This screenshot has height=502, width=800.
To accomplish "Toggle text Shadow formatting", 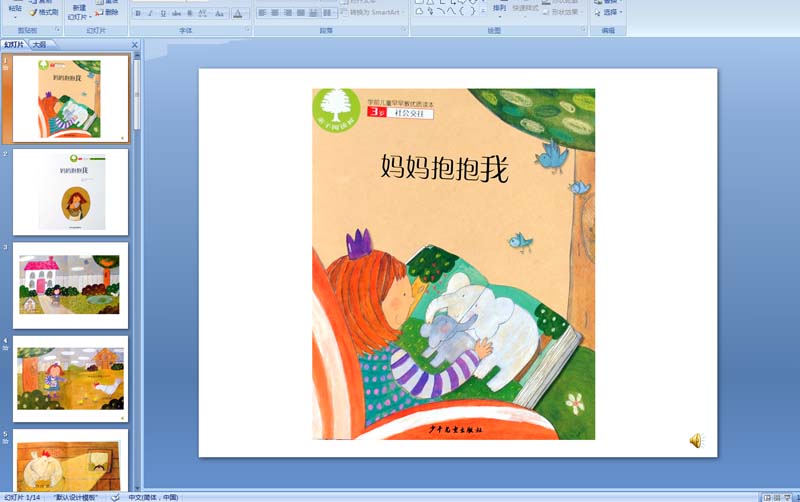I will pyautogui.click(x=189, y=14).
